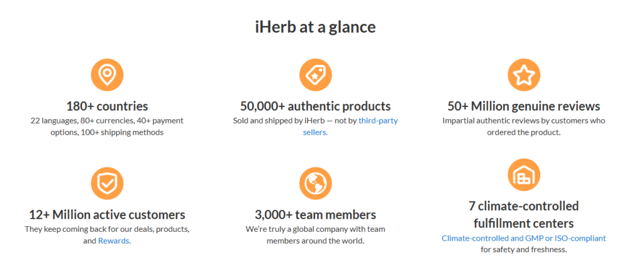Follow the Rewards link
Screen dimensions: 644x269
click(114, 241)
